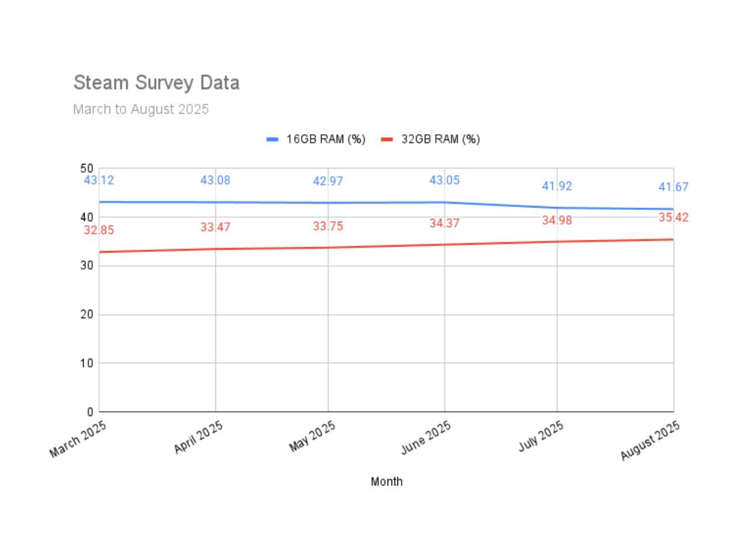
Task: Click the data label 42.97
Action: pos(328,181)
